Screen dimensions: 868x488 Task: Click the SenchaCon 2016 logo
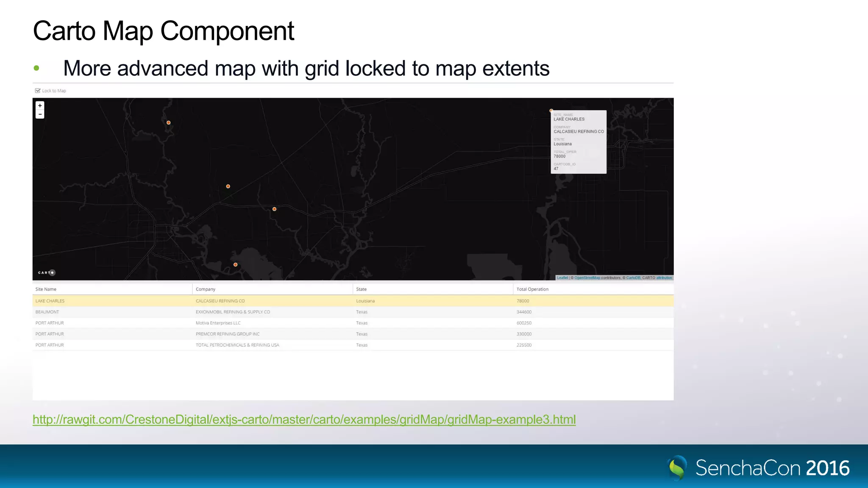759,468
